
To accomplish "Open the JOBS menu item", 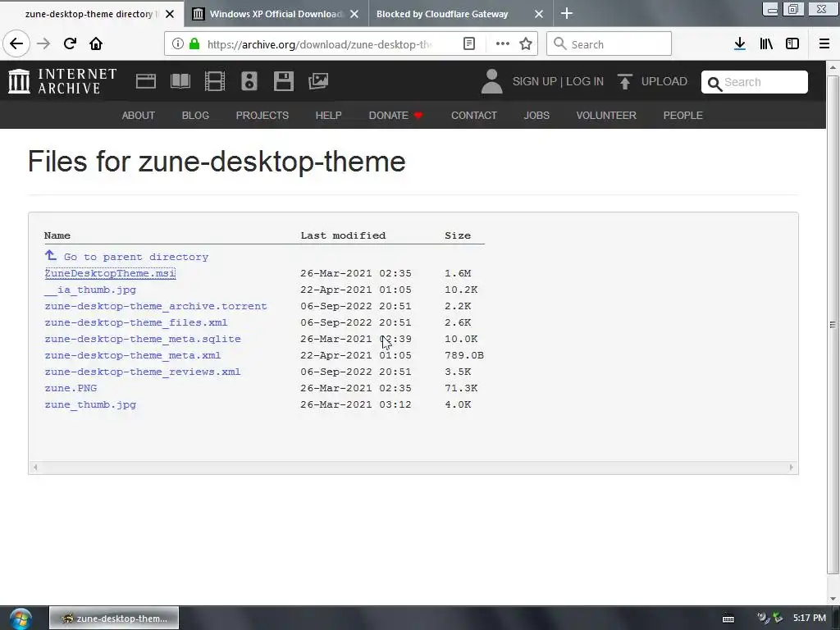I will (536, 115).
